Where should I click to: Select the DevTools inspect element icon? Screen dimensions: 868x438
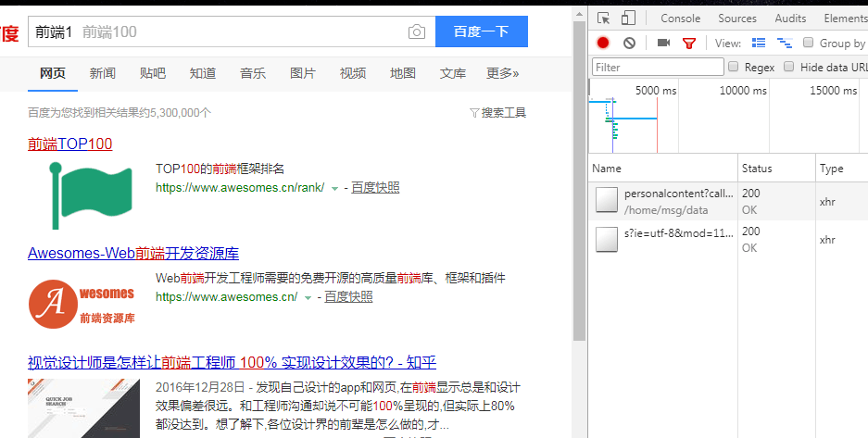(603, 19)
